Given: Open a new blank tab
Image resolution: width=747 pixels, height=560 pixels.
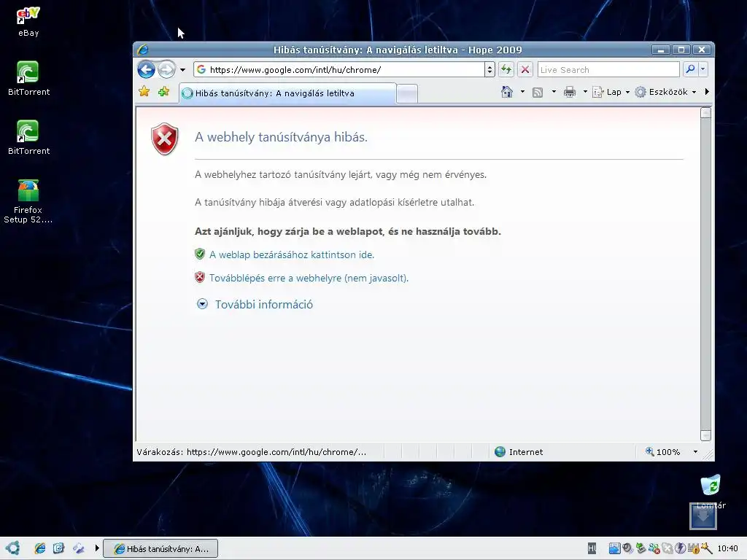Looking at the screenshot, I should (407, 94).
